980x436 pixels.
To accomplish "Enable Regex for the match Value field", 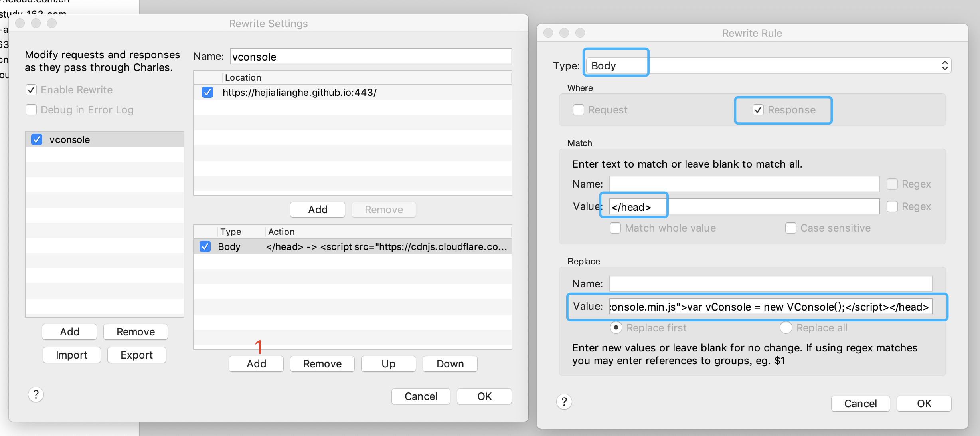I will point(892,206).
